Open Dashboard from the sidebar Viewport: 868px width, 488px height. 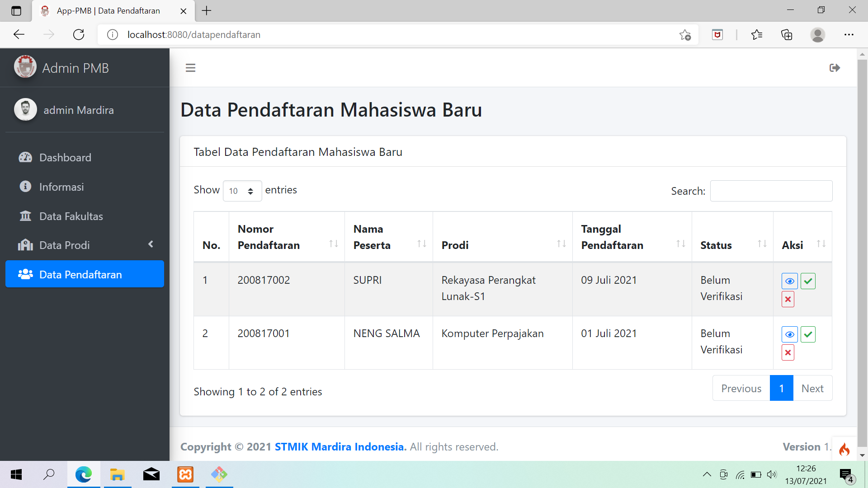tap(65, 157)
